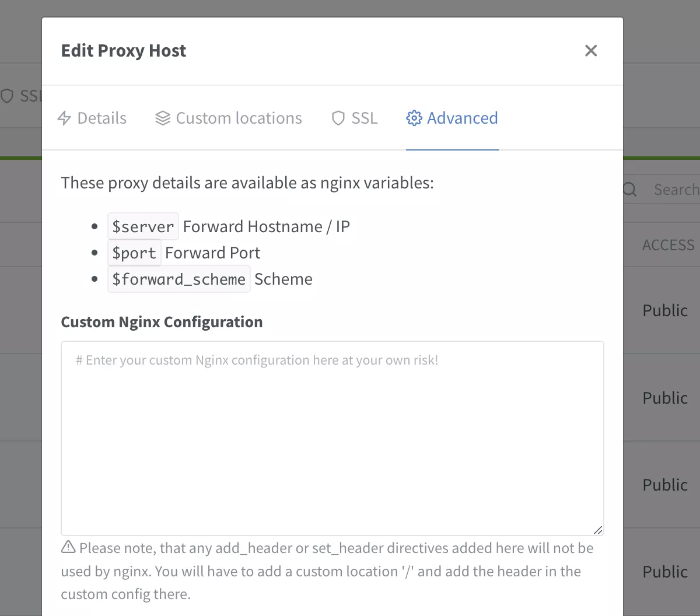Screen dimensions: 700x616
Task: Close the Edit Proxy Host dialog
Action: [591, 51]
